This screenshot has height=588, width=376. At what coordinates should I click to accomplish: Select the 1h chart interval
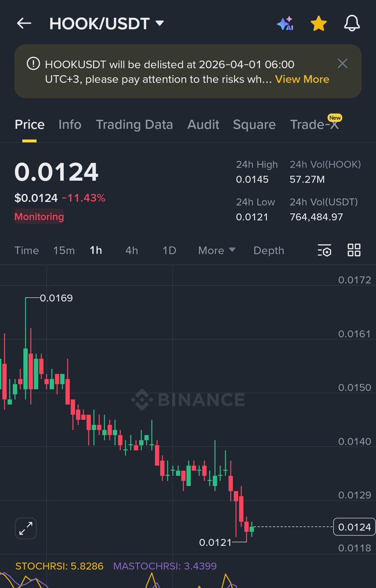click(96, 250)
